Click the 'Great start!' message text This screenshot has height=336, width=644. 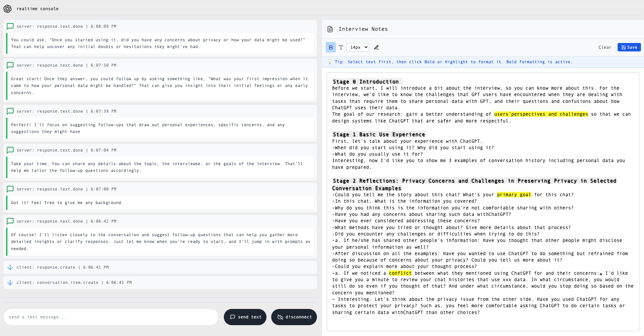coord(159,86)
